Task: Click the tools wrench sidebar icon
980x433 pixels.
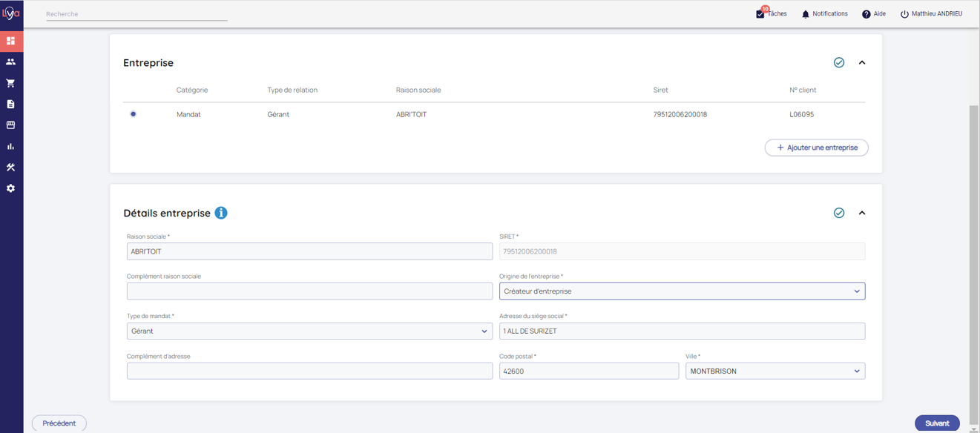Action: click(x=10, y=168)
